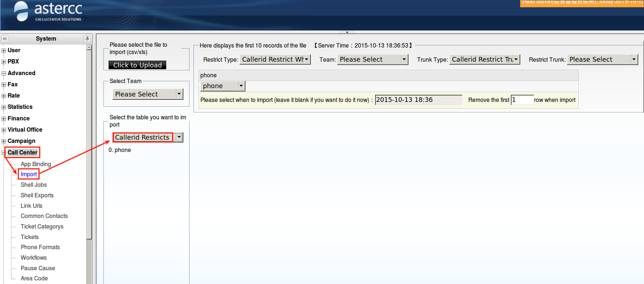Expand the PBX tree node

(x=4, y=62)
